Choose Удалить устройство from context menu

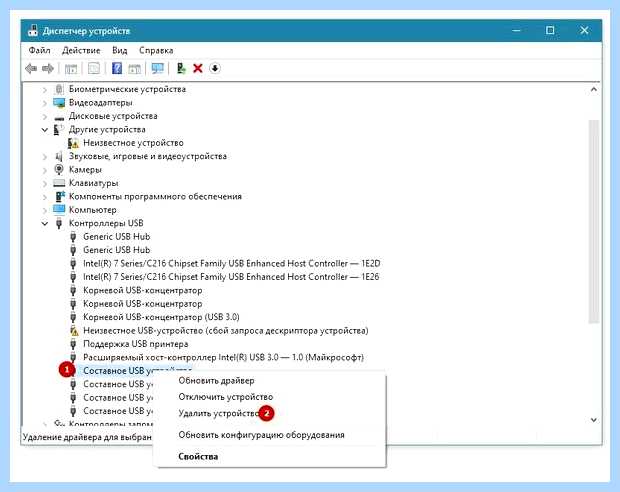tap(219, 413)
